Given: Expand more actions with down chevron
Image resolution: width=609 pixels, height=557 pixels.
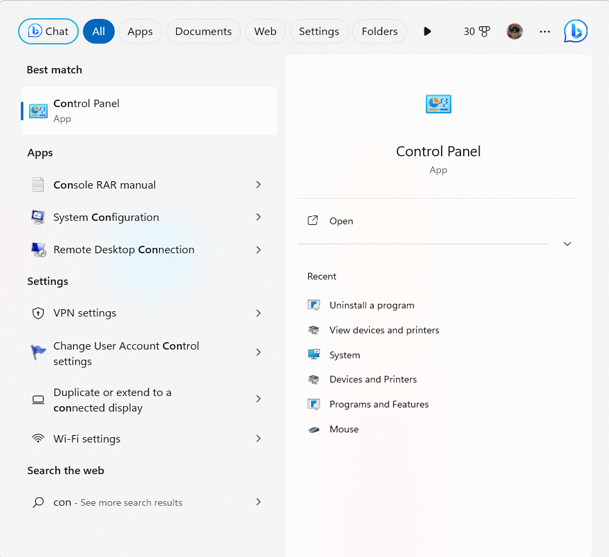Looking at the screenshot, I should pyautogui.click(x=567, y=244).
